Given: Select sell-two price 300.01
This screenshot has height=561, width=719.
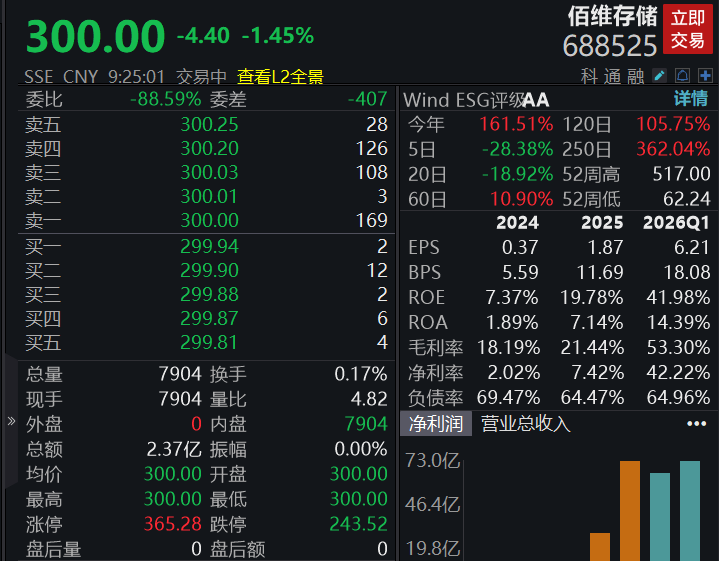Looking at the screenshot, I should tap(209, 196).
